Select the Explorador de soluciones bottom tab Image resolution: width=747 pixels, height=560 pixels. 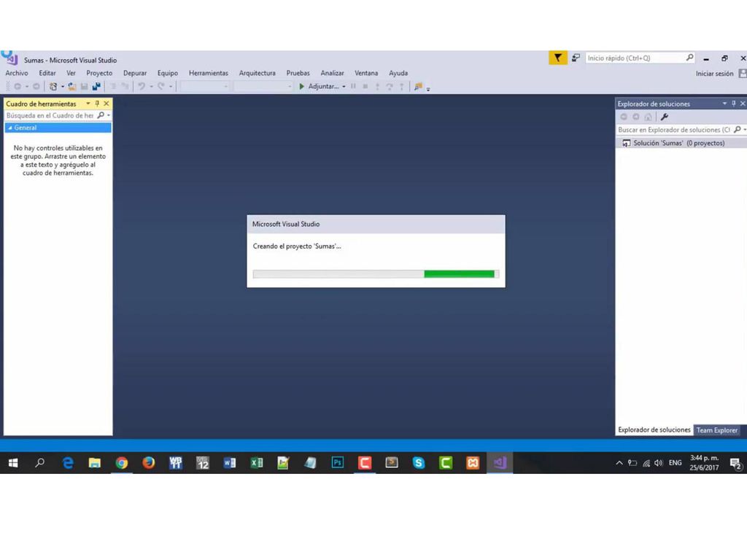click(654, 429)
